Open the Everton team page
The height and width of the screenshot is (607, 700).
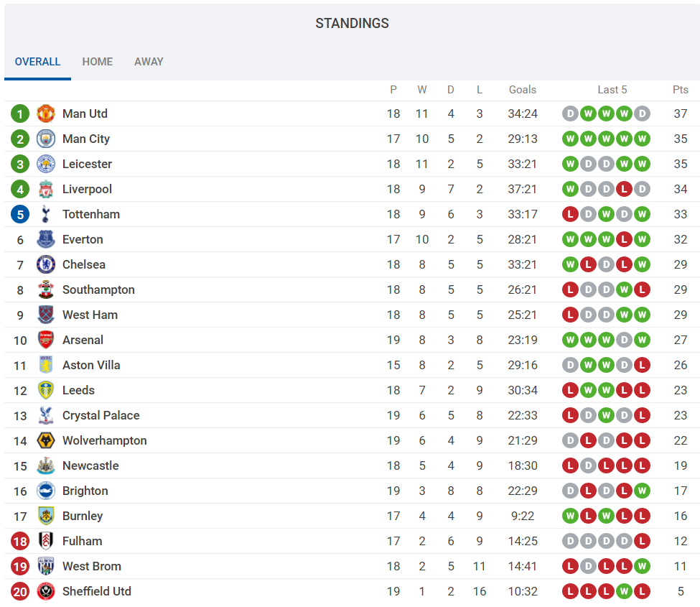point(83,239)
